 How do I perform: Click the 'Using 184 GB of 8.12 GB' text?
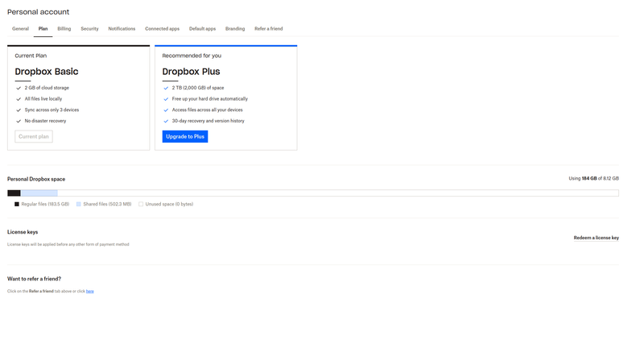pyautogui.click(x=593, y=178)
